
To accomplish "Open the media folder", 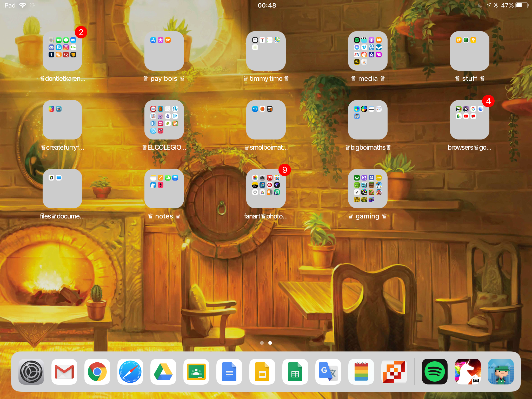I will pyautogui.click(x=368, y=51).
